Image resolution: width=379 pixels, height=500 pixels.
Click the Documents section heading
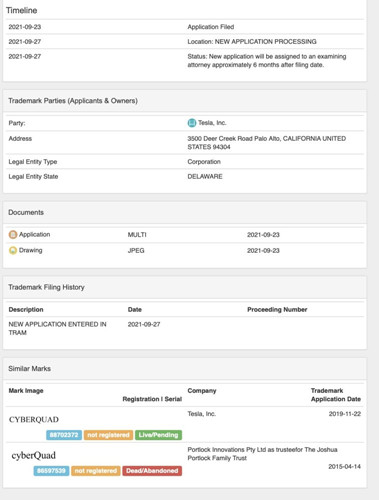pyautogui.click(x=26, y=213)
